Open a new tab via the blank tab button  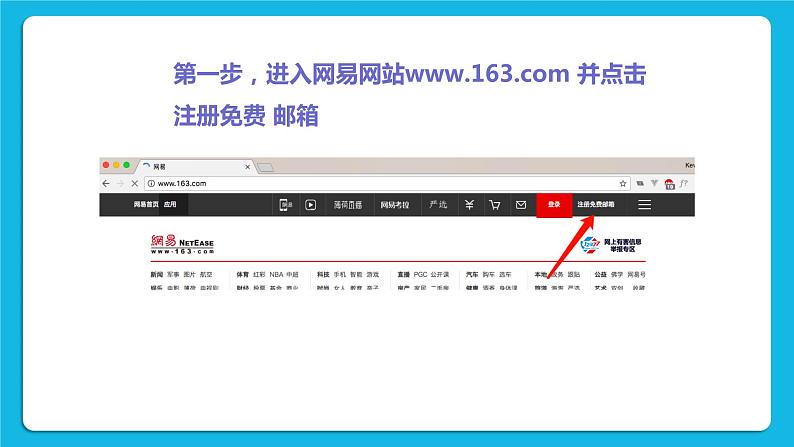(x=265, y=168)
